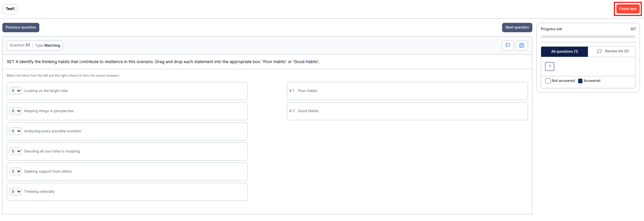Click the #2 Good Habits box
The width and height of the screenshot is (644, 221).
407,111
